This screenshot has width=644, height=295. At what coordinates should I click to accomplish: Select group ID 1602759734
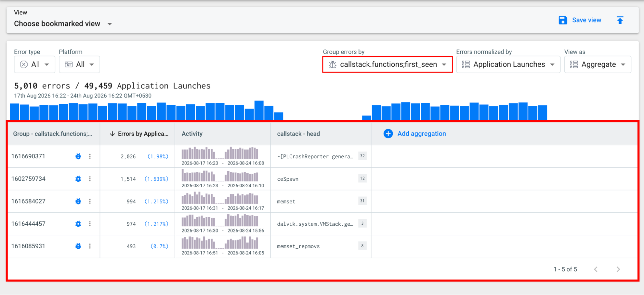tap(28, 179)
